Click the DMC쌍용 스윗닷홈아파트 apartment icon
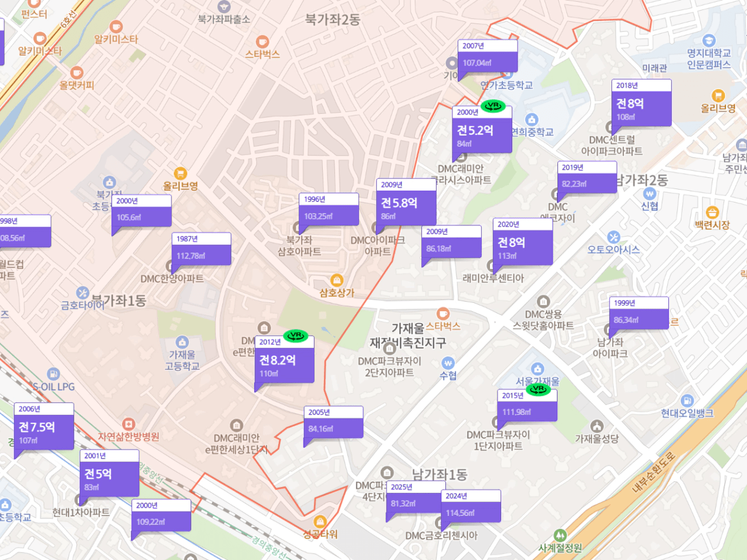The height and width of the screenshot is (560, 747). [x=543, y=302]
